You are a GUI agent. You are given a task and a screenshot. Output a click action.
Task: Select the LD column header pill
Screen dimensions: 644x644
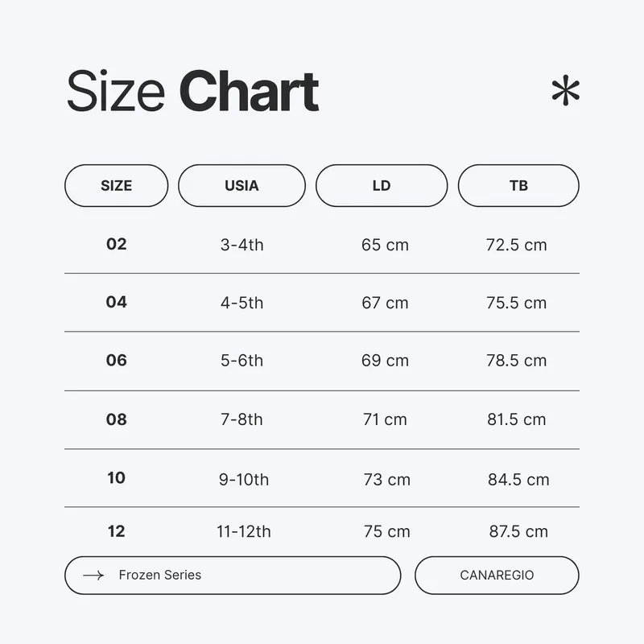point(382,186)
